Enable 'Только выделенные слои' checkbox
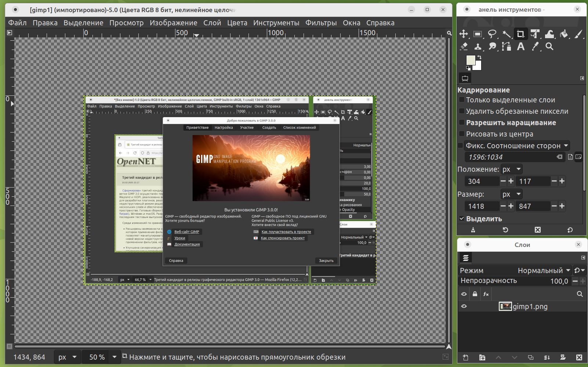The width and height of the screenshot is (588, 367). [x=462, y=100]
